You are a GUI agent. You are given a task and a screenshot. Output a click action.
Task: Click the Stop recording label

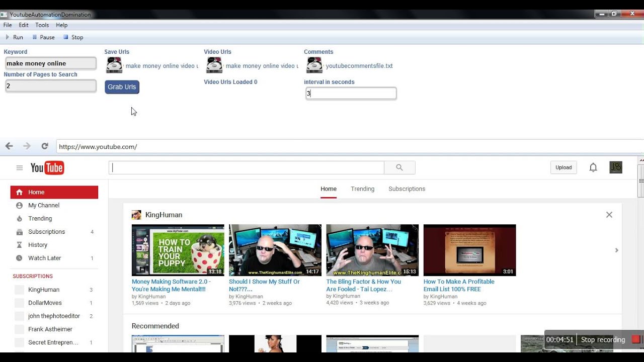pyautogui.click(x=603, y=339)
